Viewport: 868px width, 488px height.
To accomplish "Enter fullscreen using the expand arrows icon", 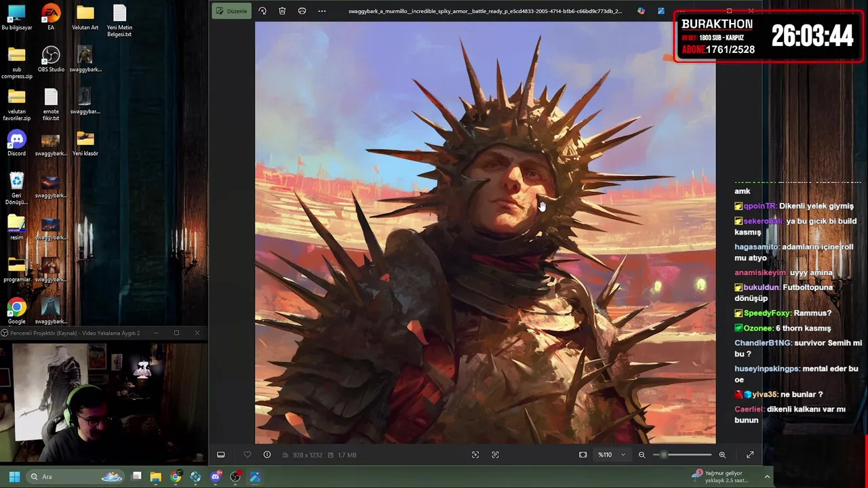I will coord(750,455).
